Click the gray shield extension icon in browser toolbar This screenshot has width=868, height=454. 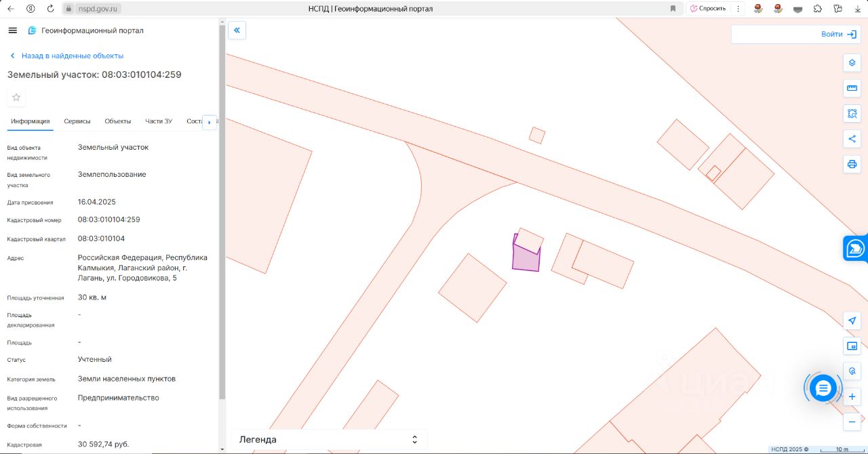coord(798,9)
